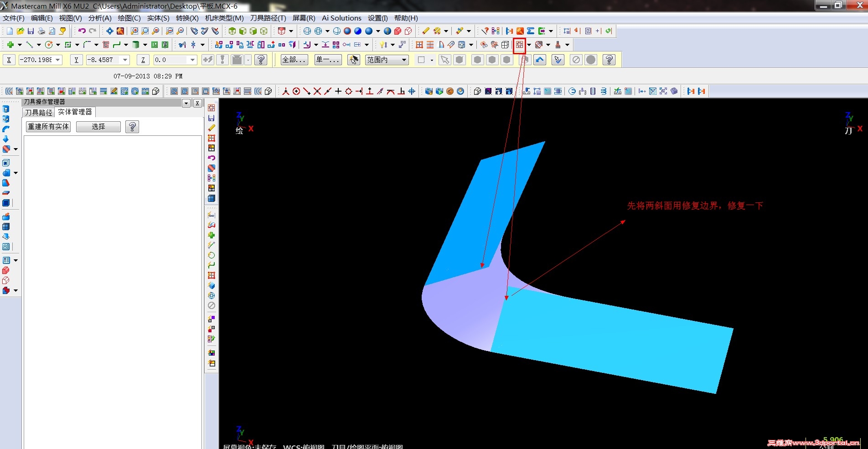
Task: Click the light bulb toolbar icon
Action: (x=383, y=45)
